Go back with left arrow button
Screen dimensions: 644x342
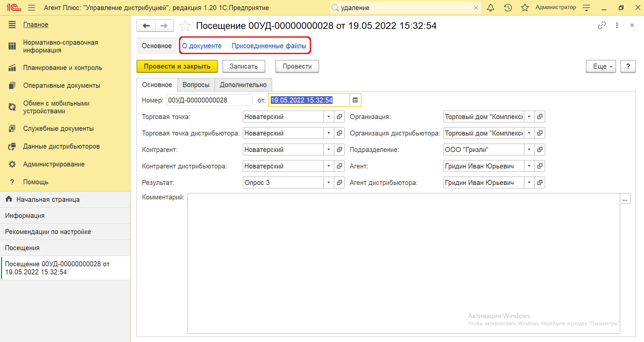146,26
